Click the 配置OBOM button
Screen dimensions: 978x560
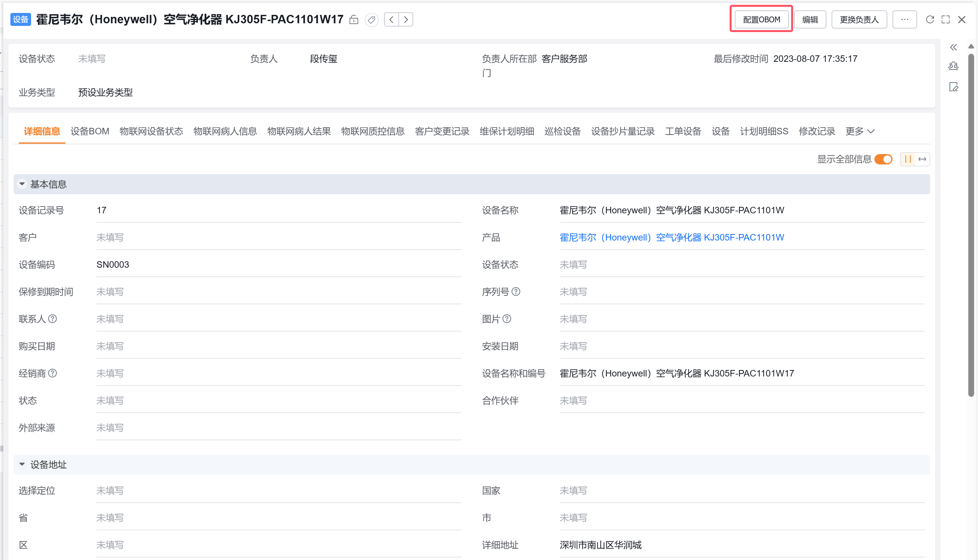coord(761,20)
